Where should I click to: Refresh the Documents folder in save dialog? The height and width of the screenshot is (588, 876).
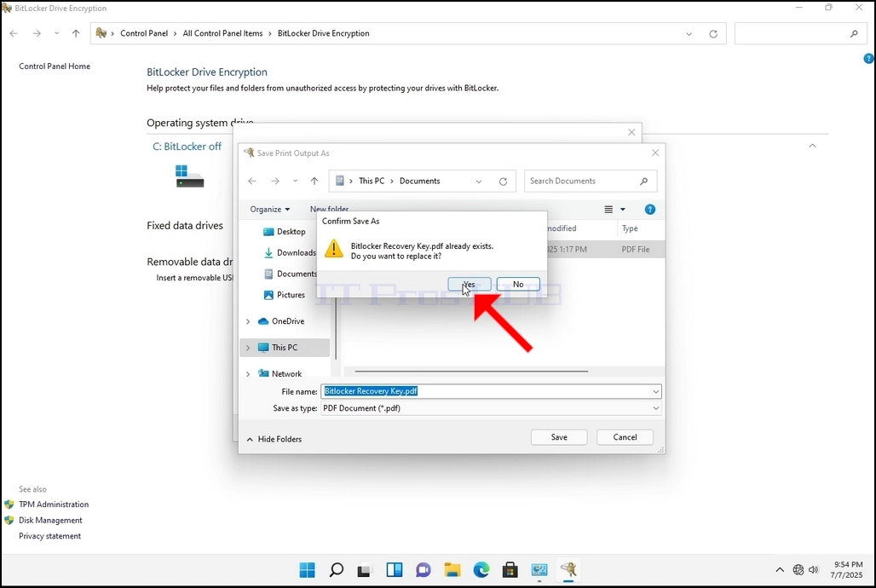[503, 182]
